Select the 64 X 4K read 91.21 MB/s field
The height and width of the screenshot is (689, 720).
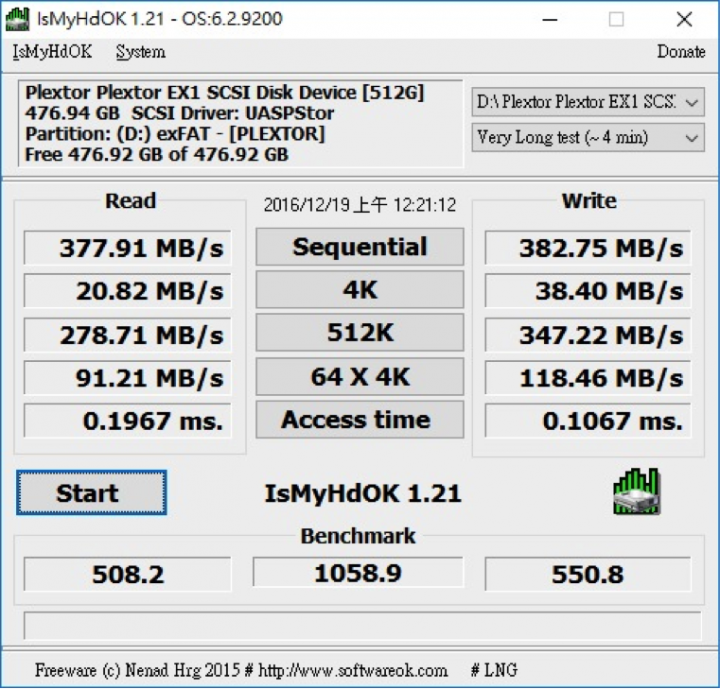click(127, 378)
